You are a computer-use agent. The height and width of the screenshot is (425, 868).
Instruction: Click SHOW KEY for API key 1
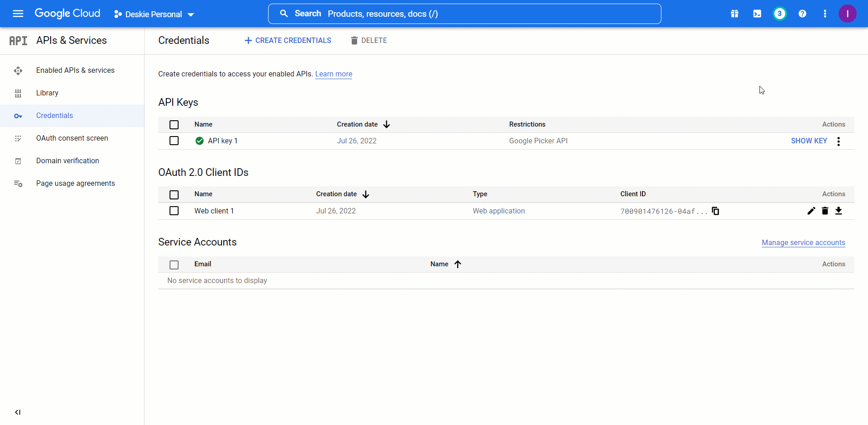pyautogui.click(x=809, y=141)
